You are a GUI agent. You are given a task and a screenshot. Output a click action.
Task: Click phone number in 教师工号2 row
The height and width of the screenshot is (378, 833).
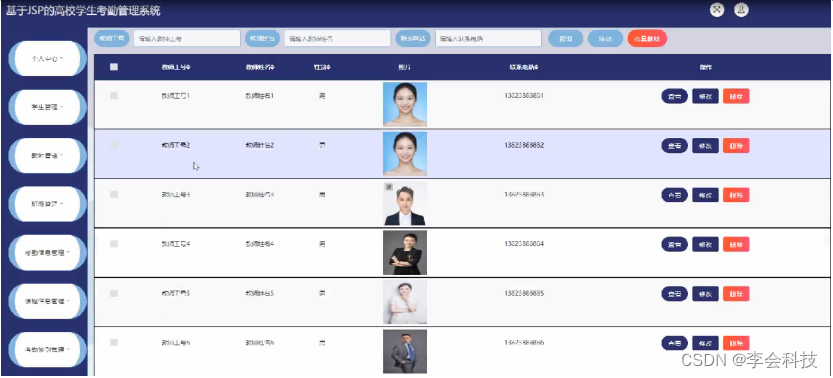pos(524,145)
